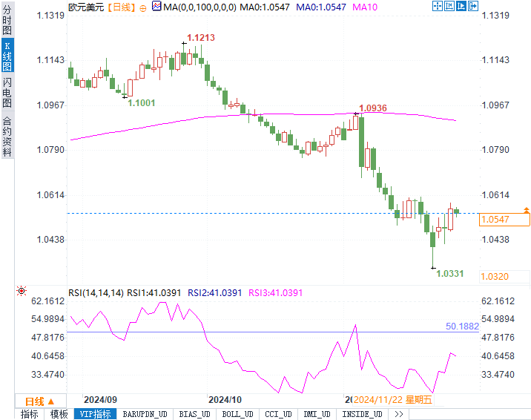Open MA indicator settings chart icon
Viewport: 531px width, 420px height.
(x=156, y=6)
